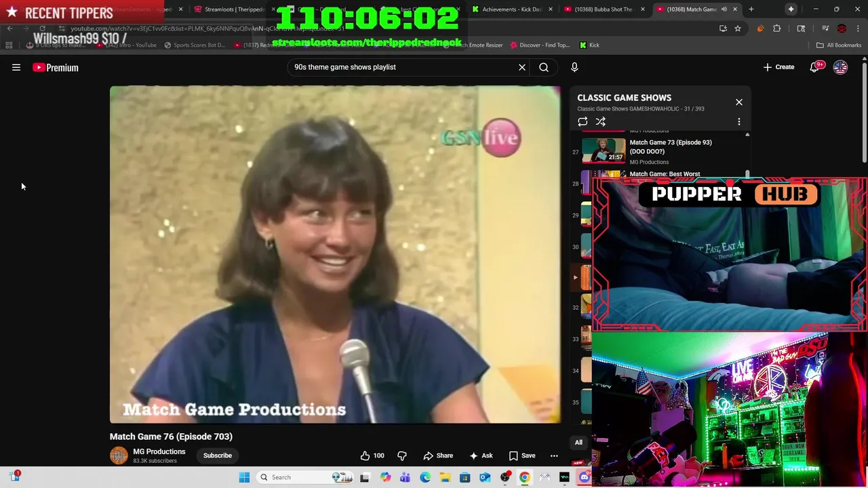
Task: Clear the search query with the X icon
Action: pos(522,67)
